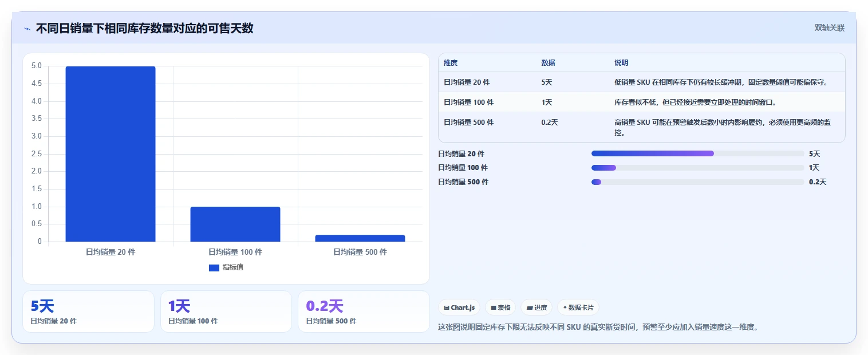The image size is (868, 355).
Task: Click progress row label 日均销量 100 件
Action: pos(463,168)
